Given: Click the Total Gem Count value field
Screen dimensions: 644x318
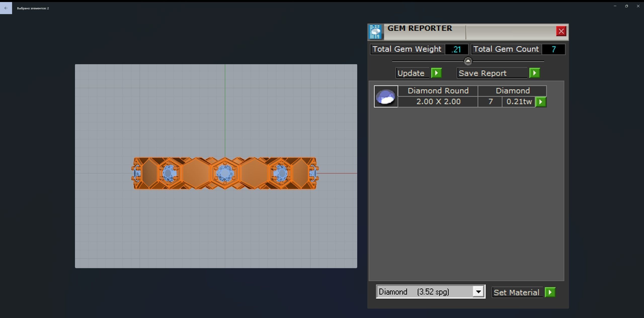Looking at the screenshot, I should pos(553,49).
